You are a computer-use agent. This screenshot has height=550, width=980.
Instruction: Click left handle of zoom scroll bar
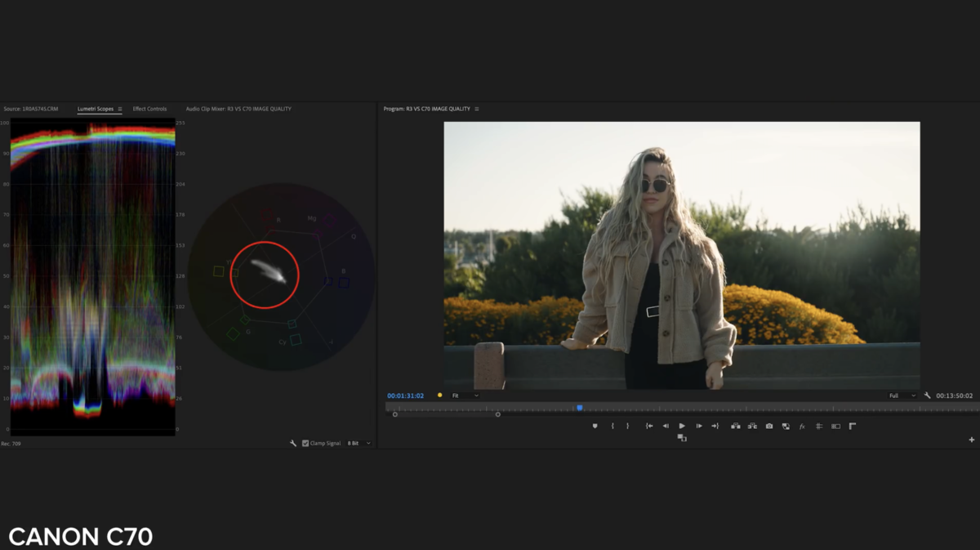click(395, 414)
